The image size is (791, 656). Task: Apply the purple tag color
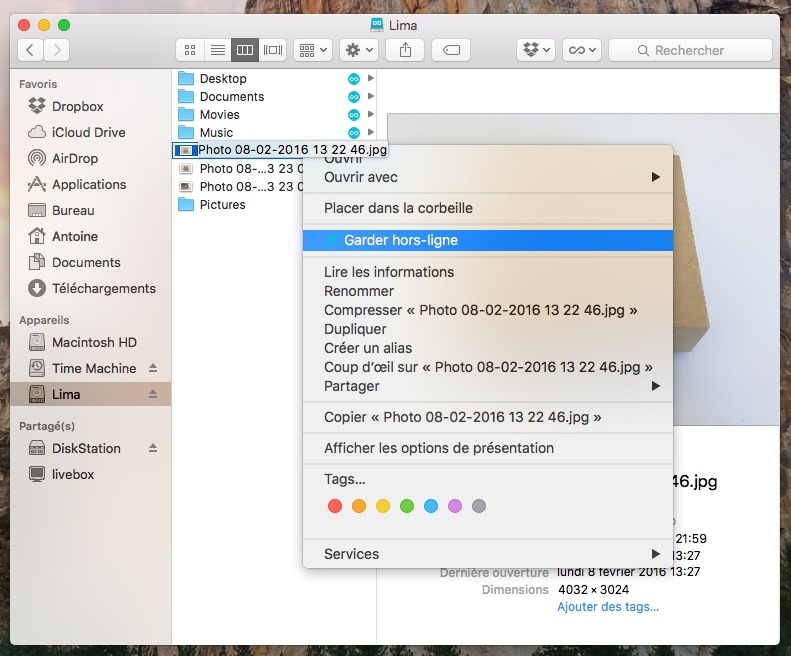455,506
